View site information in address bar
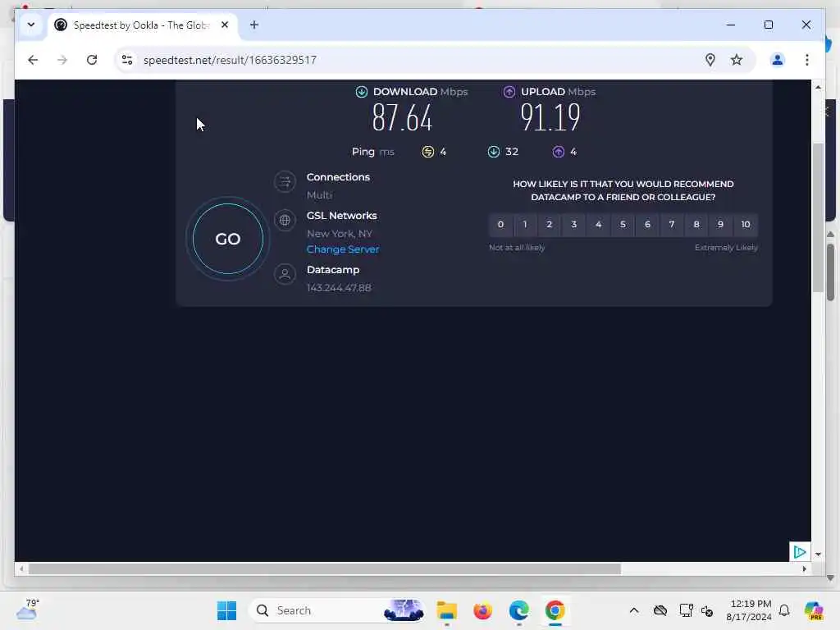This screenshot has height=630, width=840. (x=127, y=60)
